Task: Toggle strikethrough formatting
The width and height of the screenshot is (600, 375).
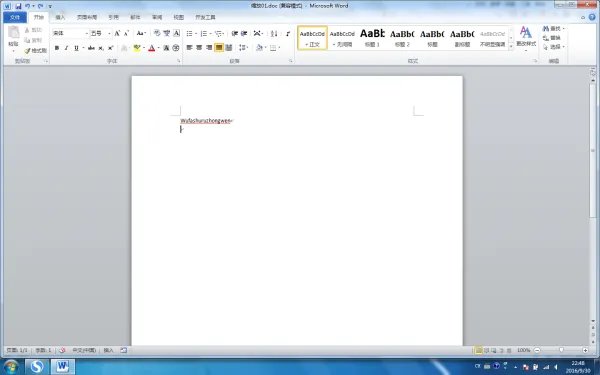Action: pyautogui.click(x=91, y=48)
